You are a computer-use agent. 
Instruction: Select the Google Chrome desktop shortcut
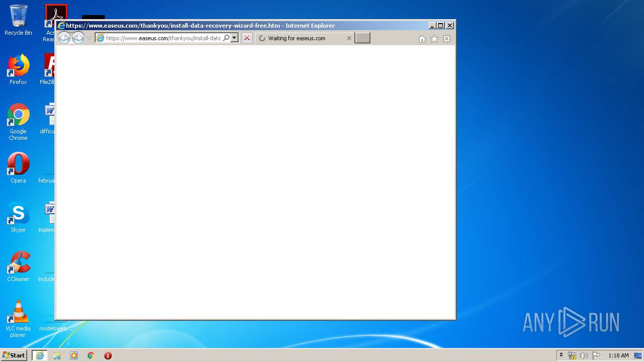click(18, 122)
